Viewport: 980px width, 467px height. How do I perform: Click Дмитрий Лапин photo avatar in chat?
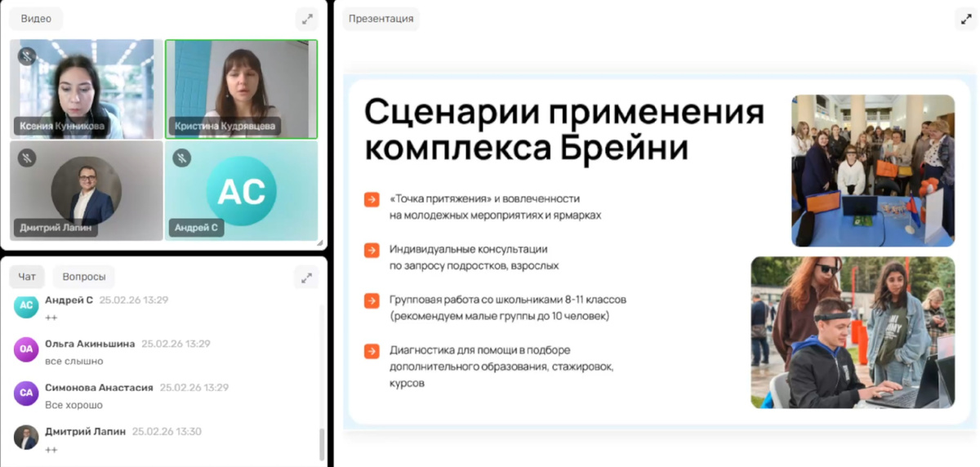point(26,438)
